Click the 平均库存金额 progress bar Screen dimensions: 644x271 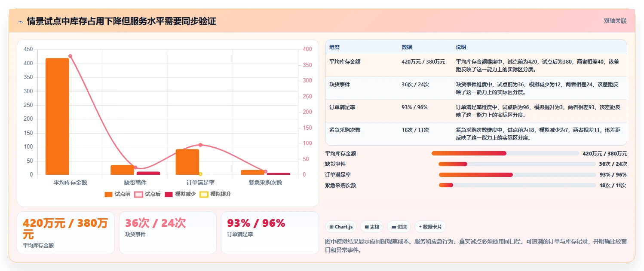505,153
